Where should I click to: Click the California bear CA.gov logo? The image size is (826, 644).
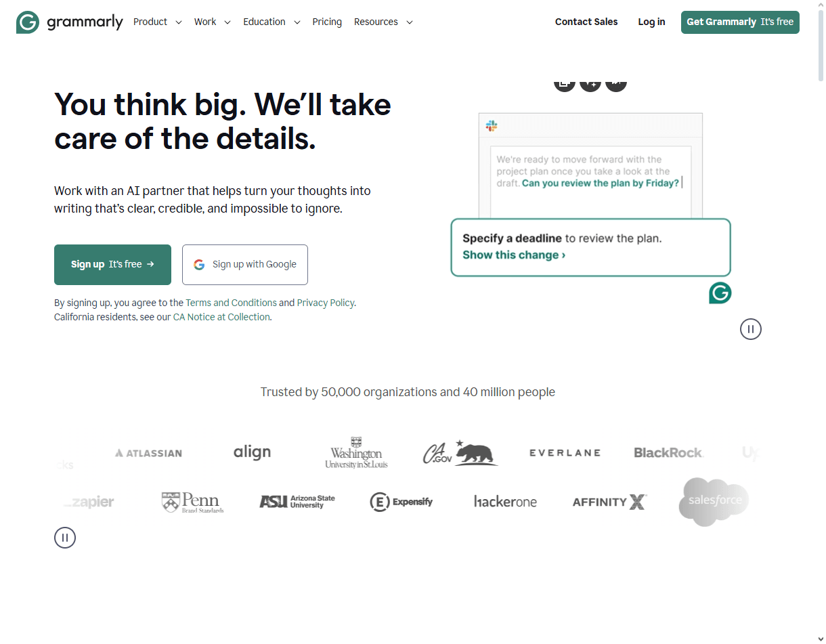click(460, 452)
